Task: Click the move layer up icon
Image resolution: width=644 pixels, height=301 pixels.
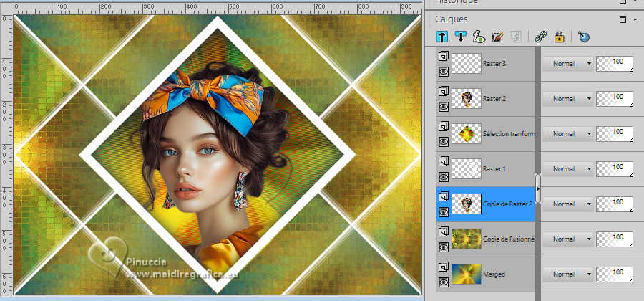Action: click(x=441, y=37)
